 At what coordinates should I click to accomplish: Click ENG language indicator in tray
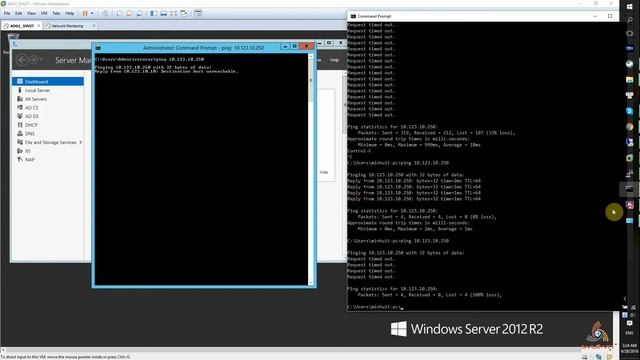coord(629,333)
